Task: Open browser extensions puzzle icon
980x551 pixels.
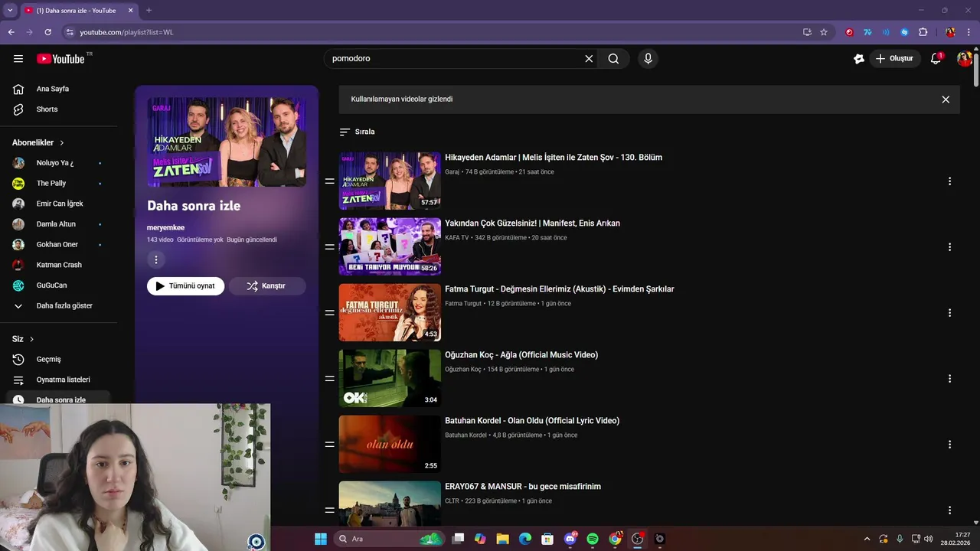Action: pos(923,32)
